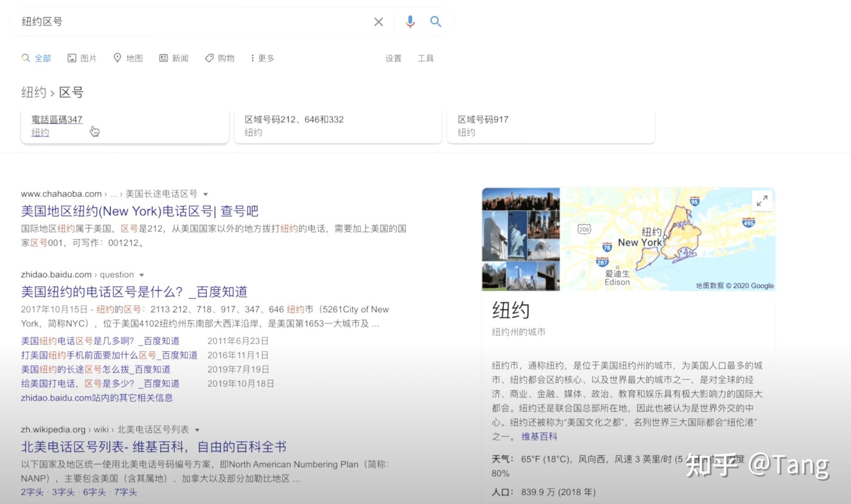This screenshot has width=851, height=504.
Task: Click the 人口 population label
Action: pyautogui.click(x=503, y=492)
